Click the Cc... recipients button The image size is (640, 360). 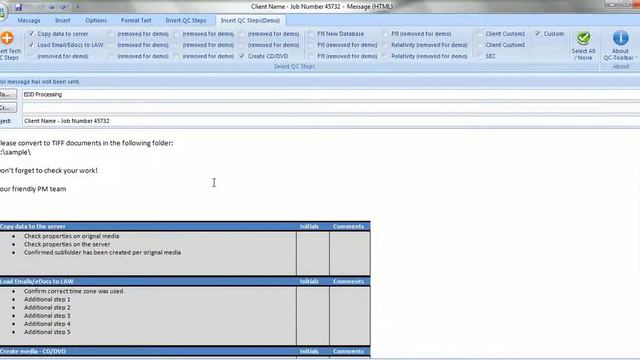coord(8,108)
